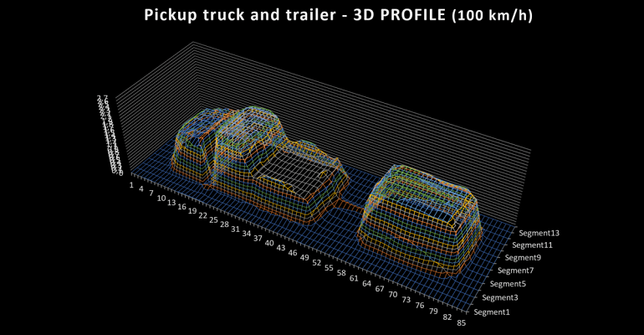
Task: Click axis value '46' on horizontal axis
Action: 293,252
